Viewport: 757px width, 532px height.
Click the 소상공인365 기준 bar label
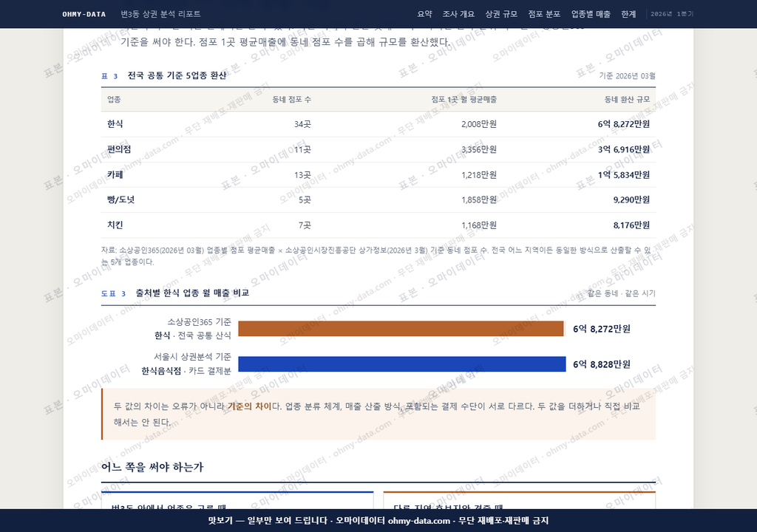(199, 322)
